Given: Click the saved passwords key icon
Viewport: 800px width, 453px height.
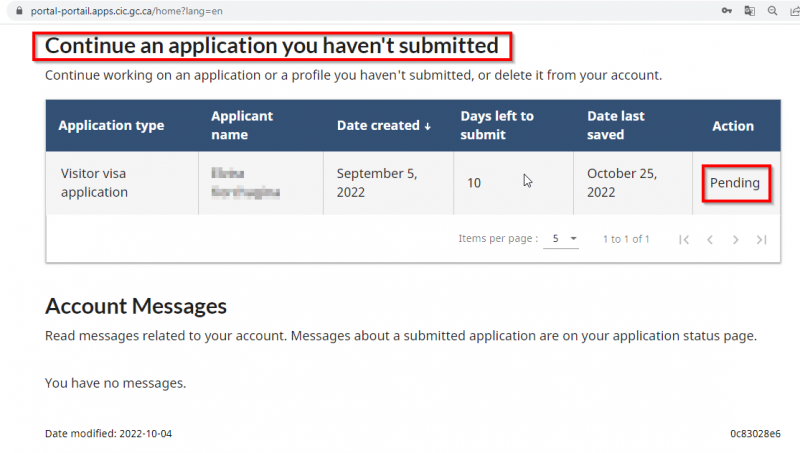Looking at the screenshot, I should point(726,10).
